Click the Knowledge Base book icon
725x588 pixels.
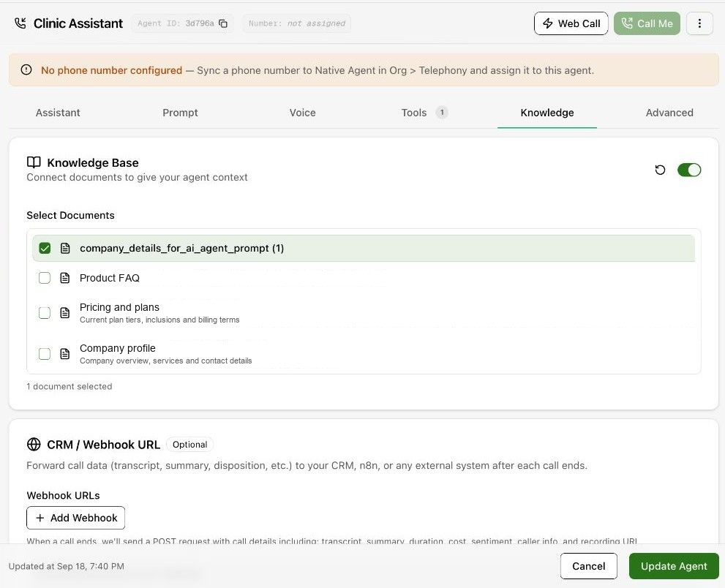tap(34, 162)
